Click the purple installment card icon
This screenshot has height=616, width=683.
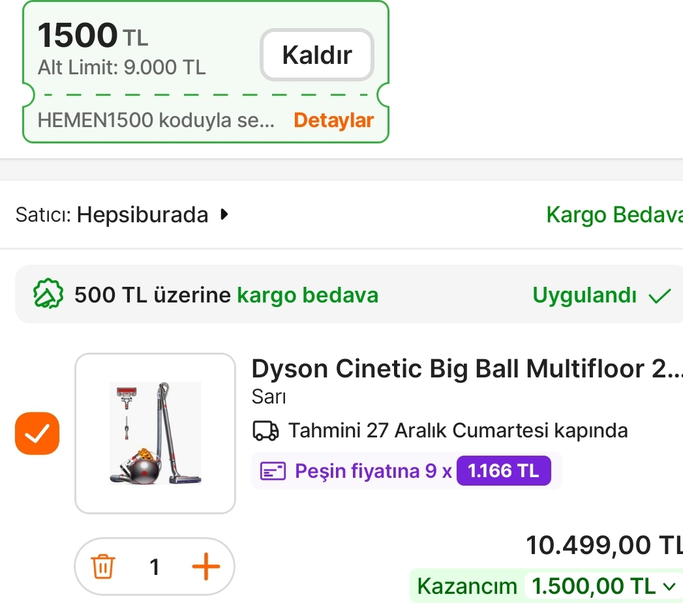(273, 471)
